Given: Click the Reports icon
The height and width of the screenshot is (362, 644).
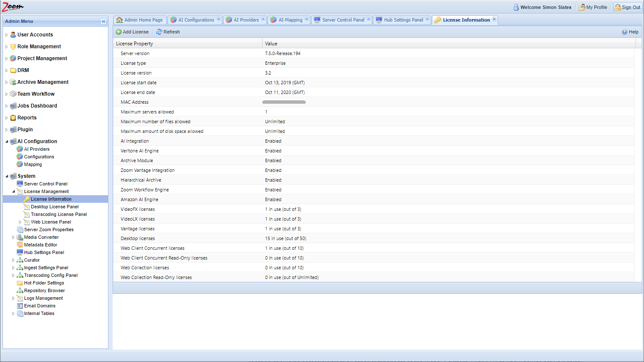Looking at the screenshot, I should coord(13,118).
